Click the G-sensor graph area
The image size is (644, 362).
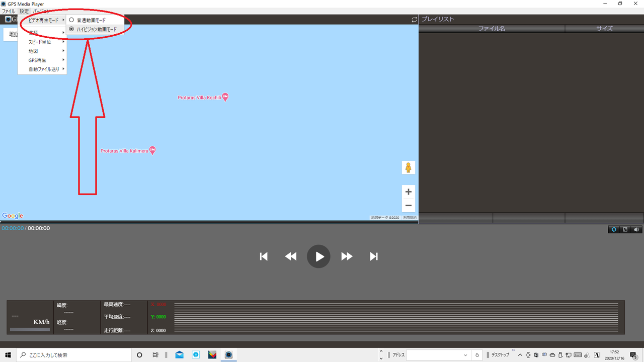click(396, 318)
